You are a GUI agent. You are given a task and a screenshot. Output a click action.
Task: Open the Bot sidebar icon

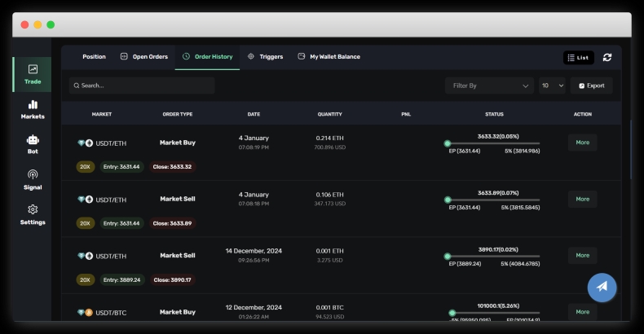(33, 144)
